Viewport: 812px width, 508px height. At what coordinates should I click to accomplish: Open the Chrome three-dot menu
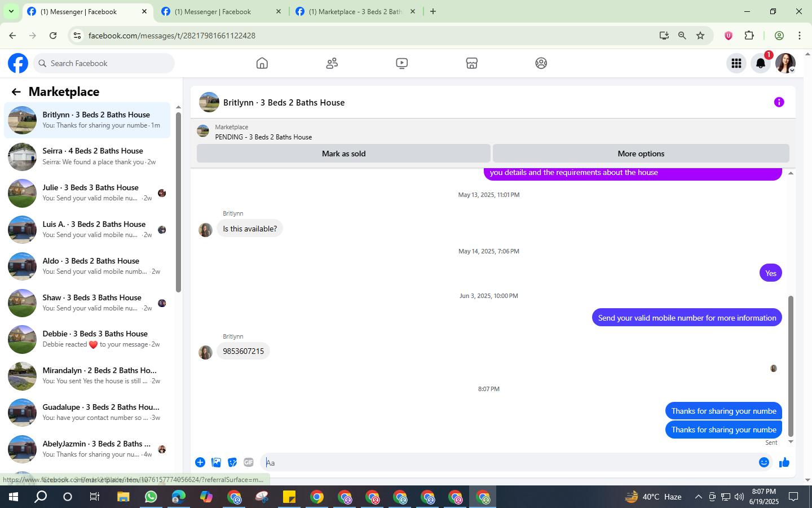pos(800,36)
